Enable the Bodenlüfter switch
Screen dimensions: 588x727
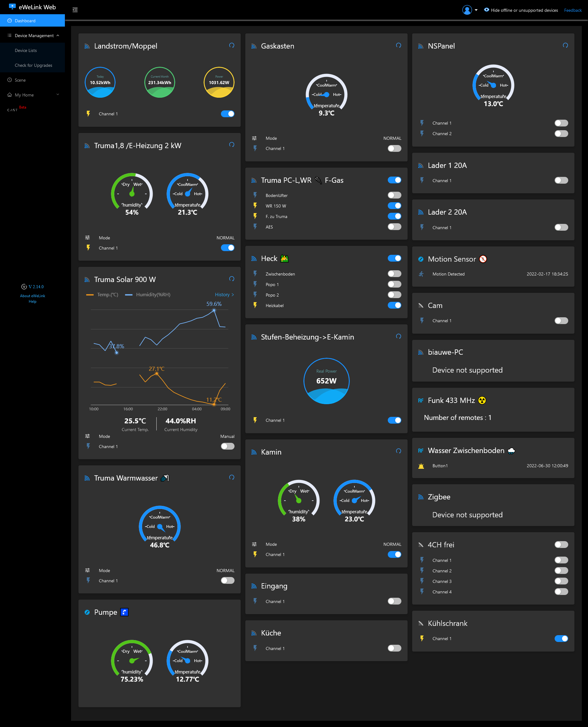395,195
